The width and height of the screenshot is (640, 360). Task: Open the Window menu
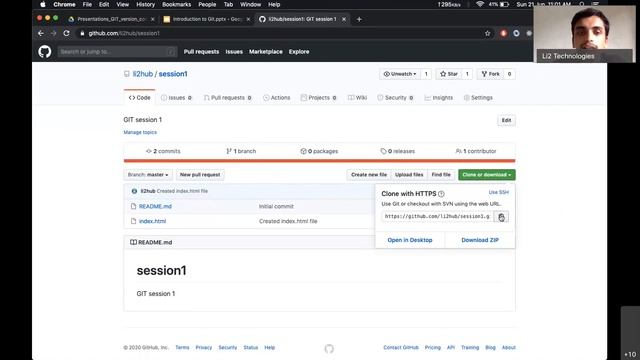[x=250, y=4]
